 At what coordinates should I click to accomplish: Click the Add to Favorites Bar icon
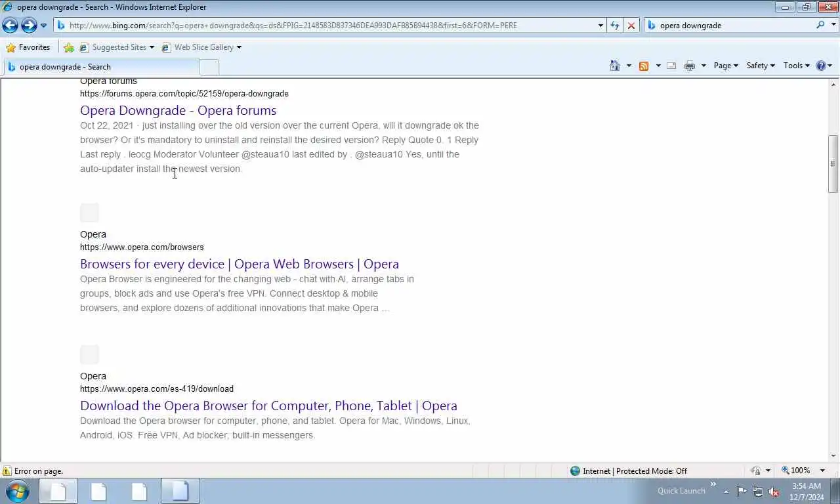click(x=69, y=47)
